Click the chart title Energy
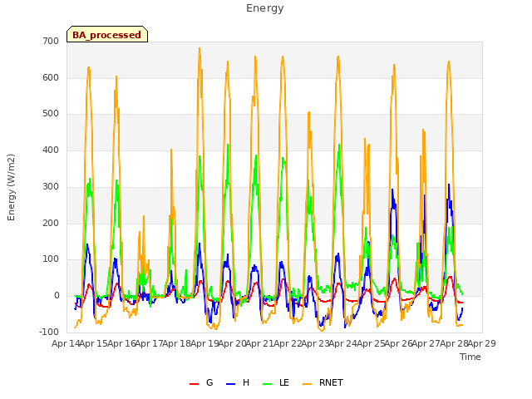The image size is (532, 399). click(265, 8)
